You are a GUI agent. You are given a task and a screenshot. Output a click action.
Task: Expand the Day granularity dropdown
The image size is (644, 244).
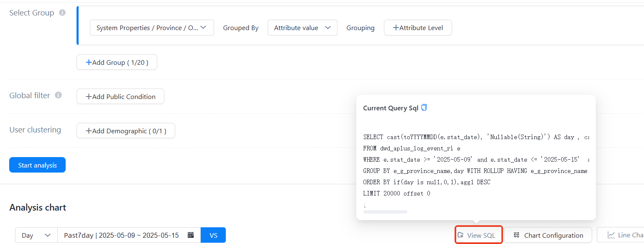click(36, 235)
